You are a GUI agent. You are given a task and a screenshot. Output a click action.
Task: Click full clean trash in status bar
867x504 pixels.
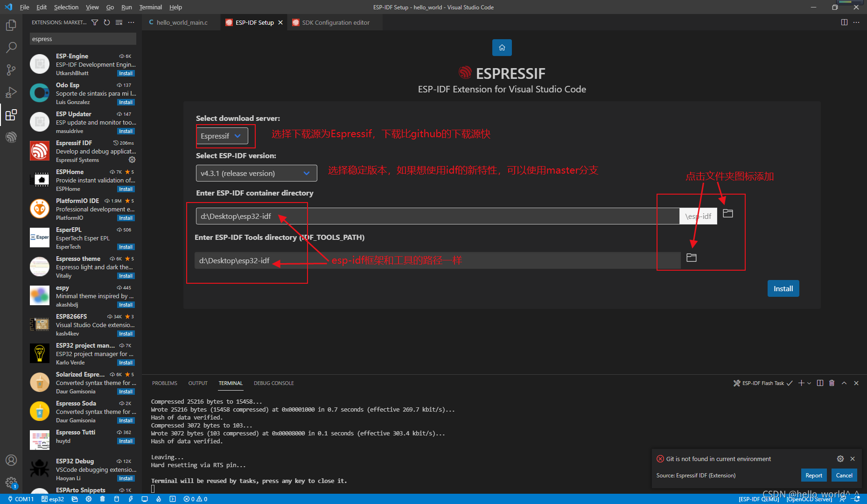tap(103, 499)
